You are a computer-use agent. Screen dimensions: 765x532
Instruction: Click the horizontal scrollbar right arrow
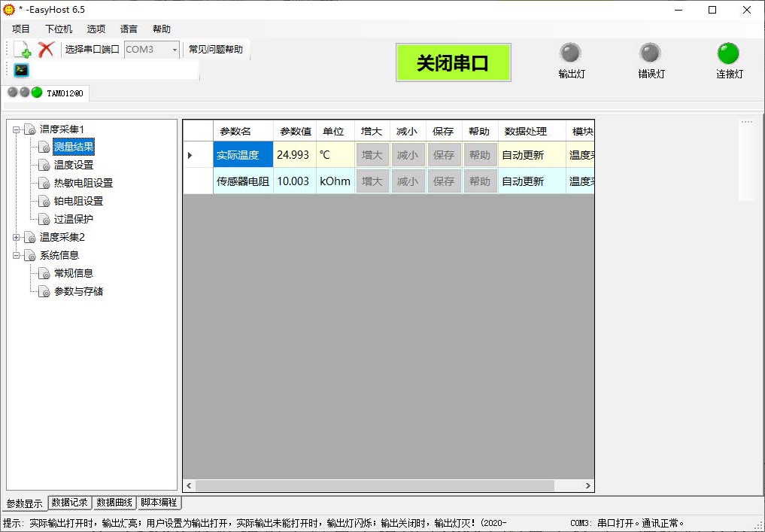tap(587, 486)
